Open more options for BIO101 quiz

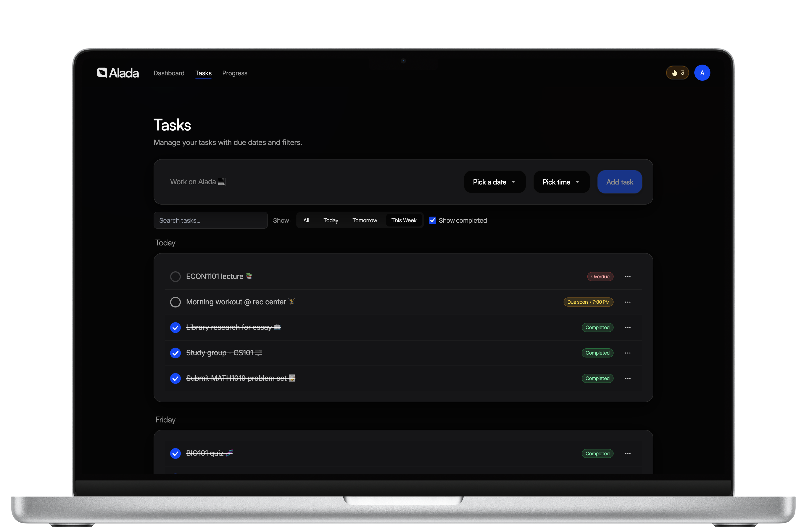coord(627,454)
